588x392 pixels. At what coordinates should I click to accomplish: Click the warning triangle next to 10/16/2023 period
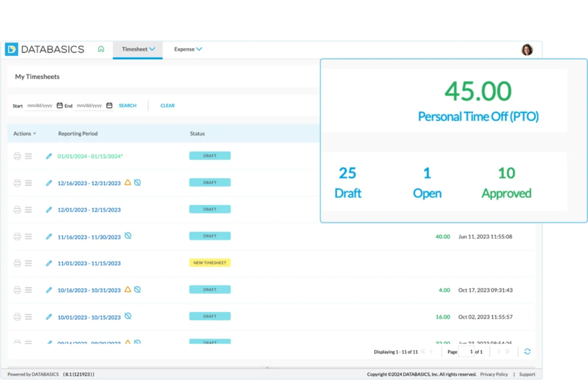pos(128,290)
